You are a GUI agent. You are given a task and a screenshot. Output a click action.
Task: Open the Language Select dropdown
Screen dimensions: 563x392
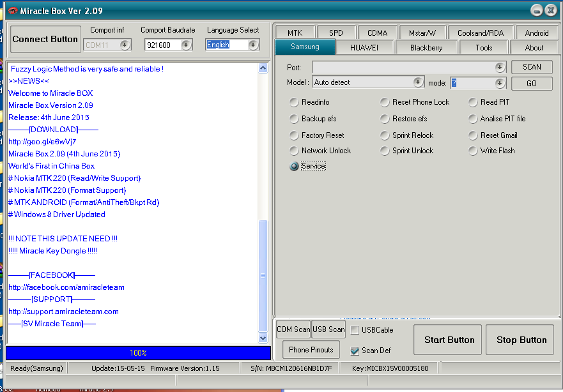pyautogui.click(x=253, y=45)
